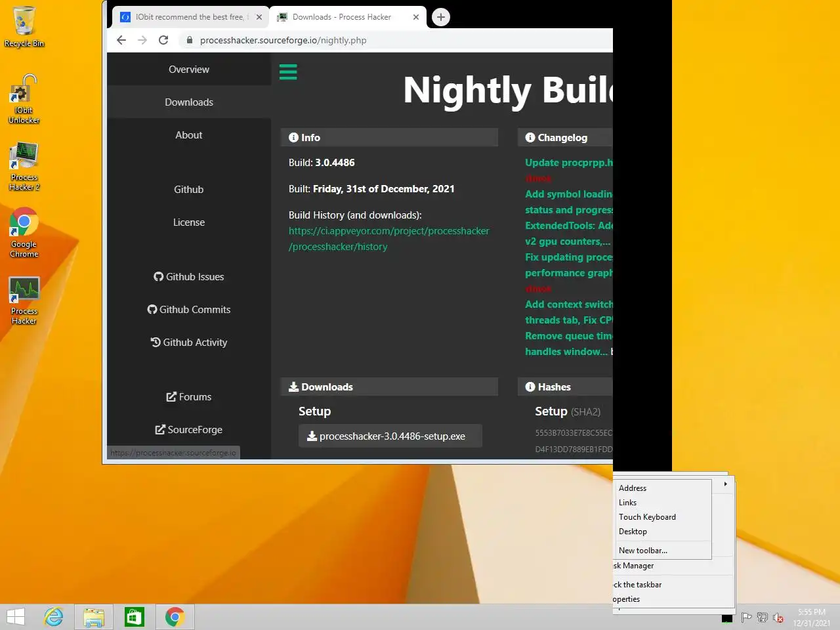Open the appveyor build history link
840x630 pixels.
[x=389, y=239]
